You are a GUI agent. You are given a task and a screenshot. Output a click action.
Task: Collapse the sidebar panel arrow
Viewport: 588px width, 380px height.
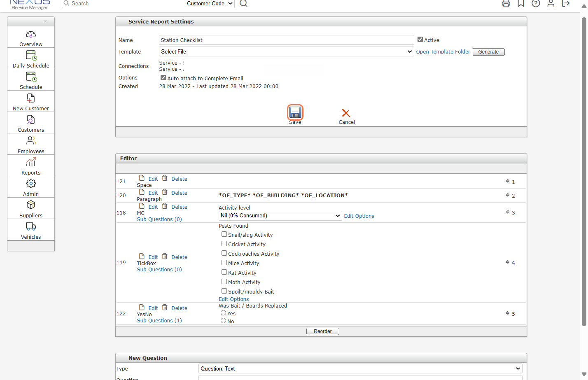click(45, 21)
